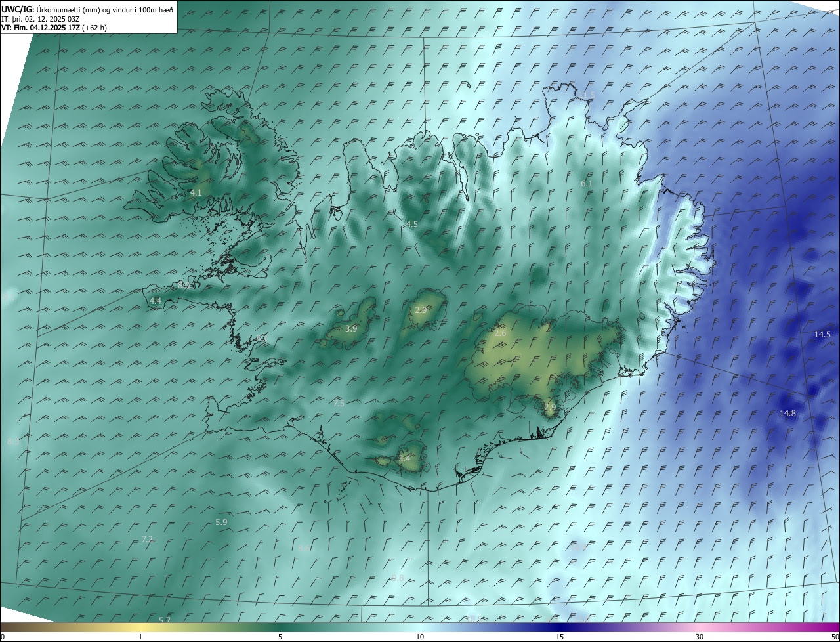
Task: Click the '1' tick label on the colour scale
Action: click(x=140, y=637)
